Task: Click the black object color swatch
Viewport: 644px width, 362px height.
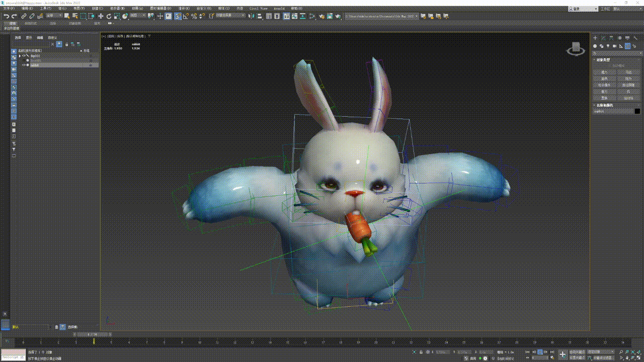Action: 637,111
